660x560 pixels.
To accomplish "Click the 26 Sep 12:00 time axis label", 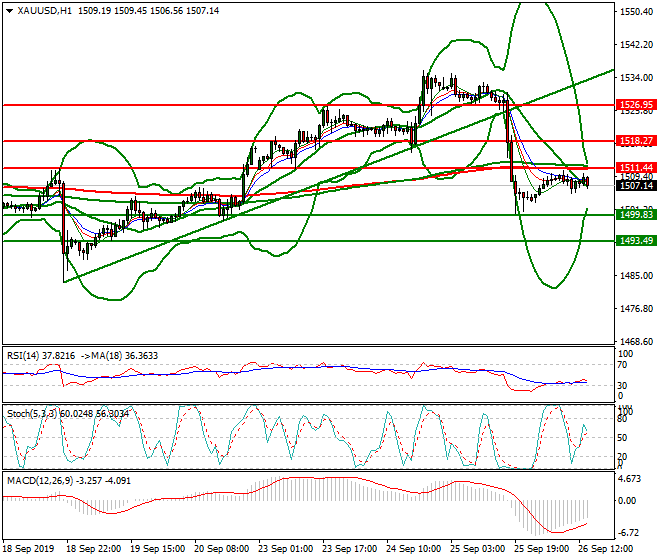I will click(606, 549).
